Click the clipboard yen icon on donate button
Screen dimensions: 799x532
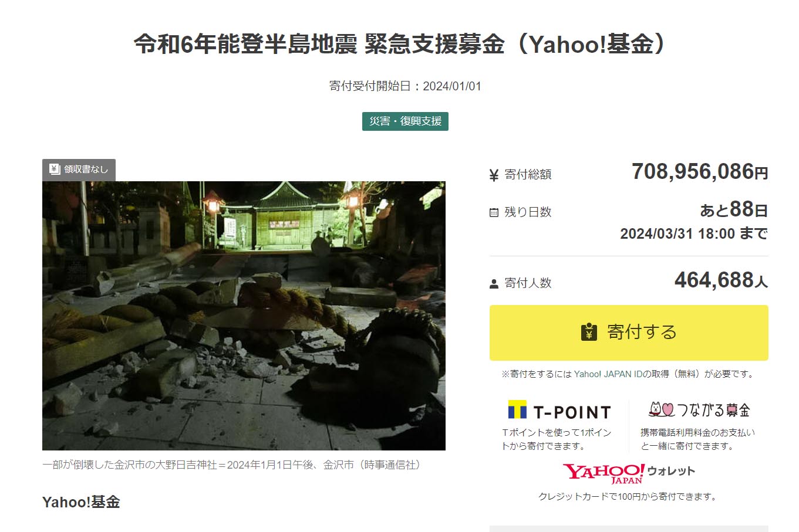(589, 332)
